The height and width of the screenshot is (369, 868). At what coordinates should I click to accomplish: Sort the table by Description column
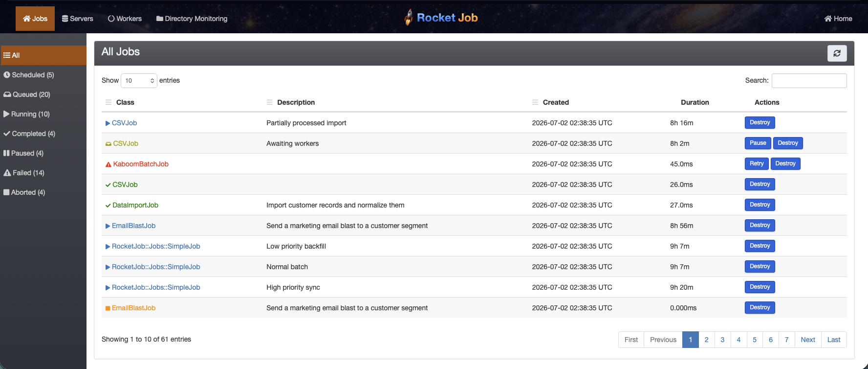coord(296,102)
